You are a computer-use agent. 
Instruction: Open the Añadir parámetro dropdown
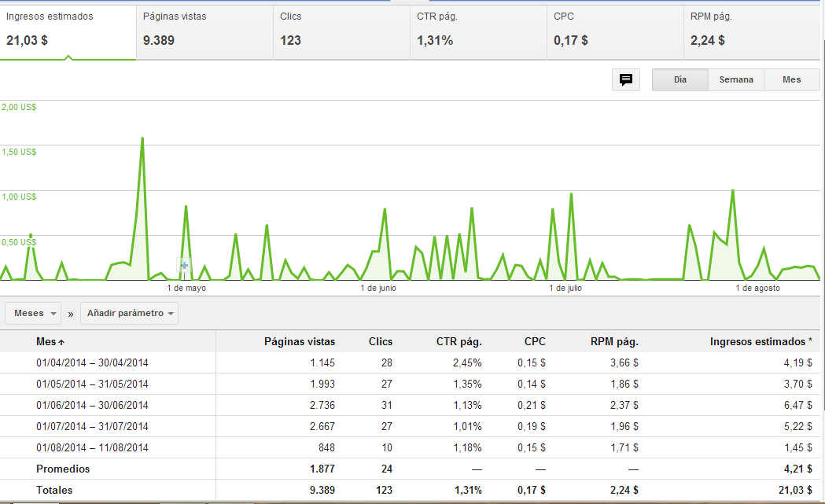point(130,314)
